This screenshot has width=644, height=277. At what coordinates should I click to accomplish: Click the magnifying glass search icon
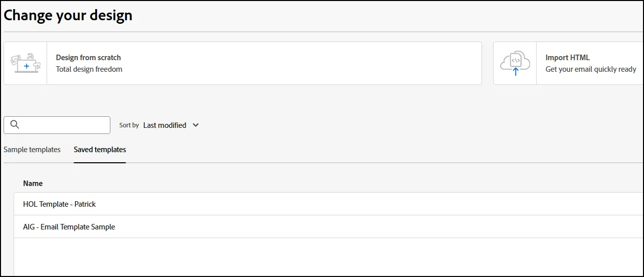(15, 125)
